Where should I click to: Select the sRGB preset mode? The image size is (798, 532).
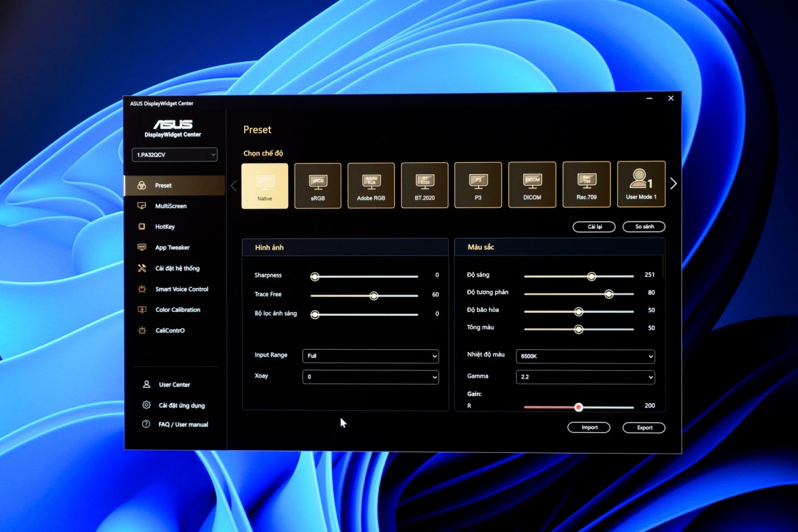tap(317, 185)
